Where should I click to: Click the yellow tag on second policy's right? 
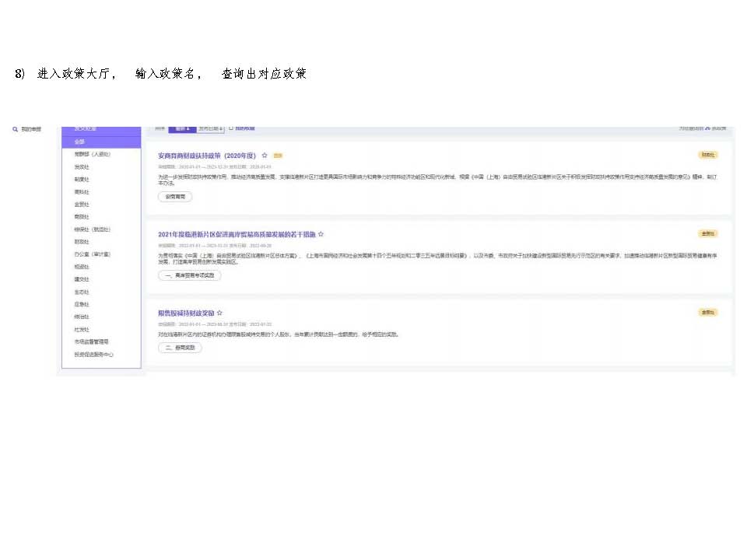[707, 233]
